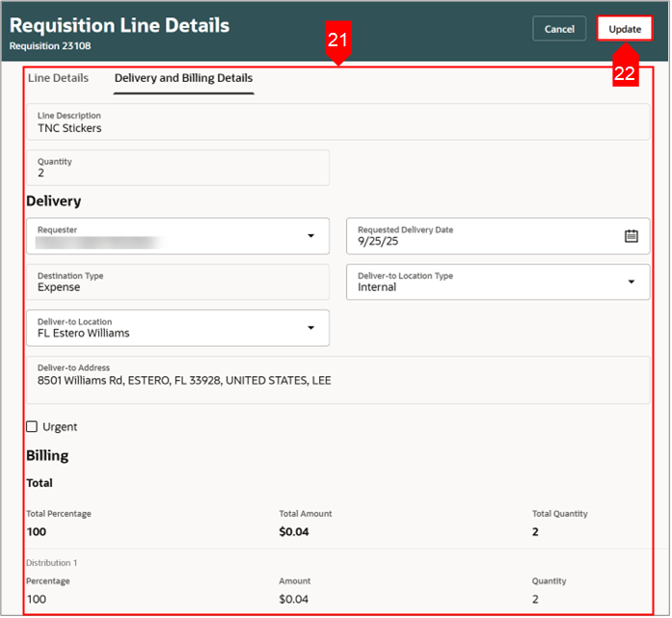Click the Requested Delivery Date value 9/25/25
672x618 pixels.
(379, 242)
